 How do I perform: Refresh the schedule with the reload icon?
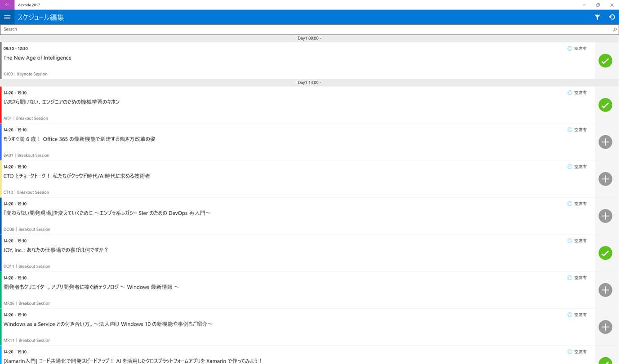[x=612, y=17]
